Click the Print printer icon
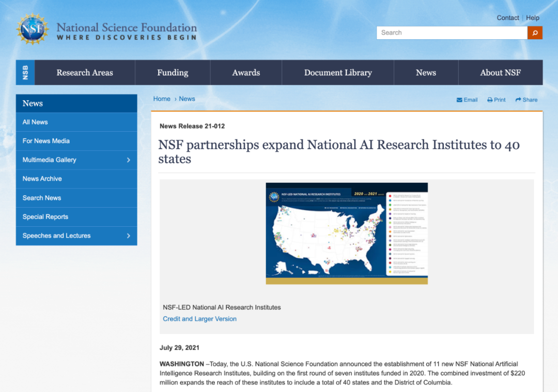 pos(490,100)
